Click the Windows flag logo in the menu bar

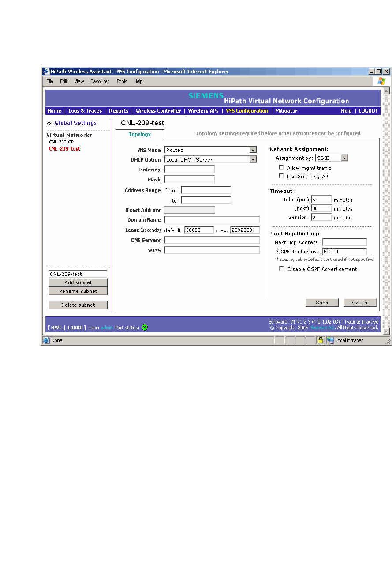coord(381,81)
